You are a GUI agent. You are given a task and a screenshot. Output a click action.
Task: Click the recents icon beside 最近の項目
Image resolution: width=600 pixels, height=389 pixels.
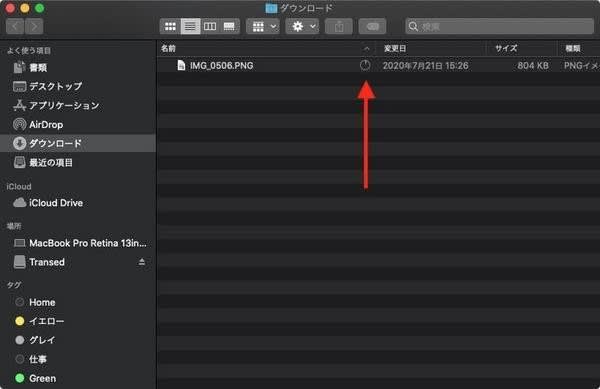tap(20, 163)
